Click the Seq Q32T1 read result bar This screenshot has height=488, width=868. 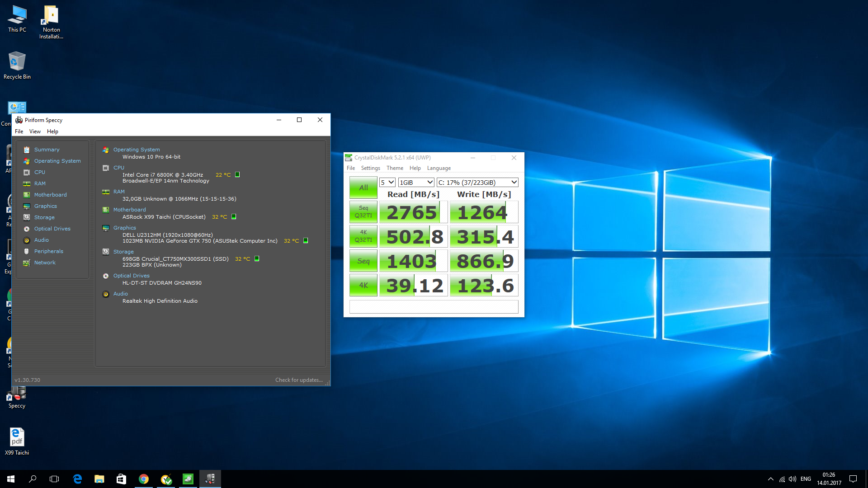coord(413,212)
